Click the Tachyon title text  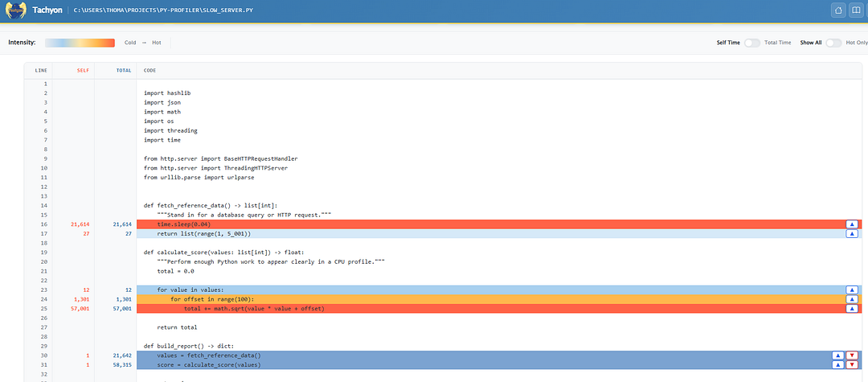[47, 10]
